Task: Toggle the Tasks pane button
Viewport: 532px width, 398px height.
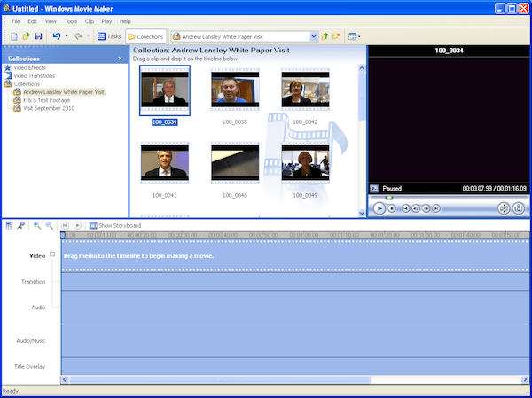Action: [109, 36]
